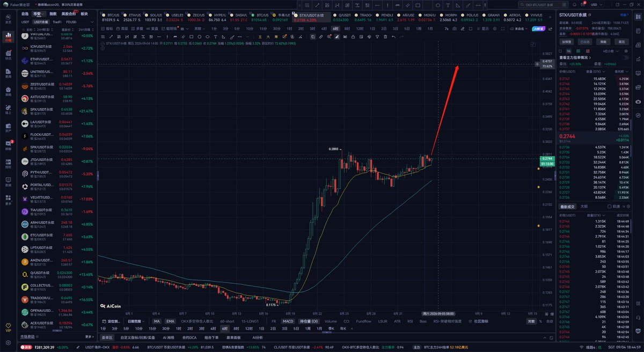
Task: Click the undo arrow icon
Action: [394, 37]
